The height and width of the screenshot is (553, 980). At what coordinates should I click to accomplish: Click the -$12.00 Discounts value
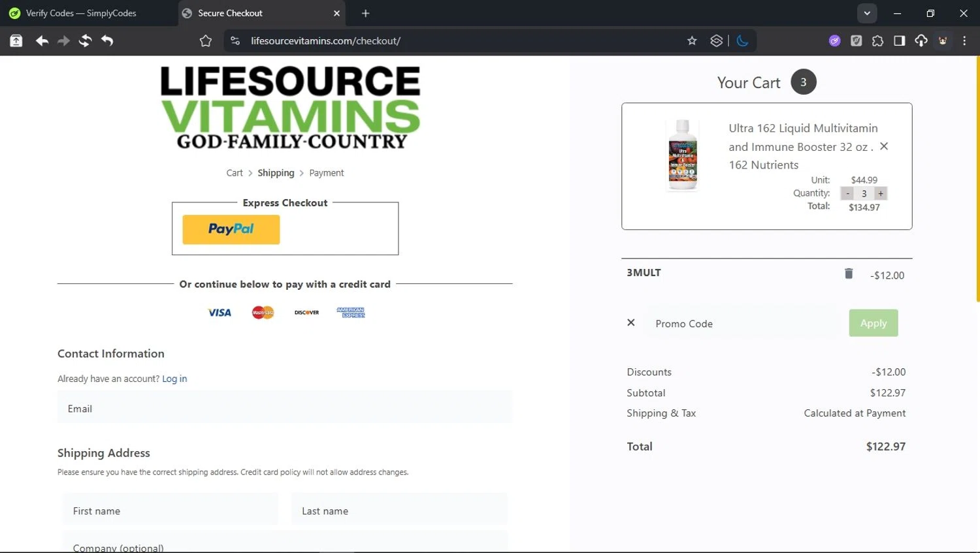tap(889, 372)
